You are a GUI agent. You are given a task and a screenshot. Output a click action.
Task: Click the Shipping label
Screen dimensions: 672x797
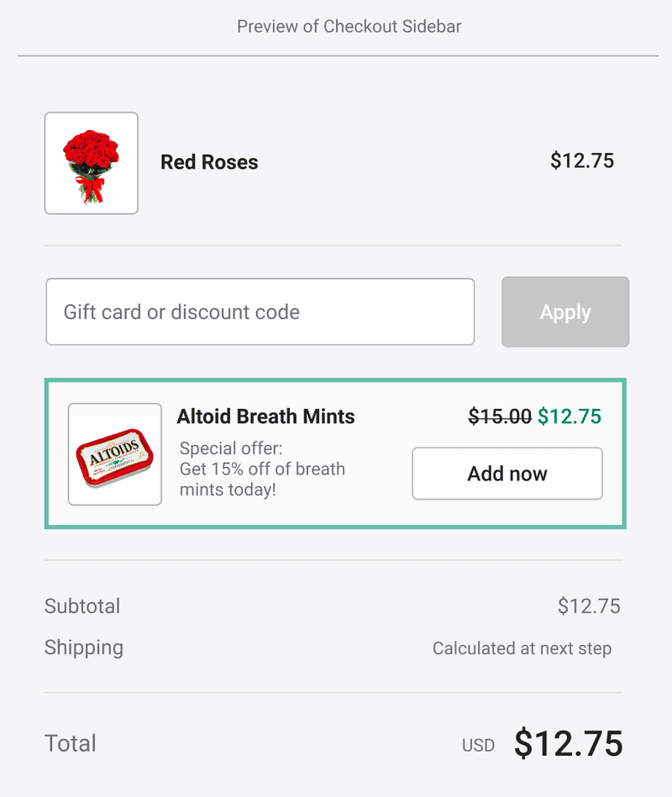click(84, 648)
